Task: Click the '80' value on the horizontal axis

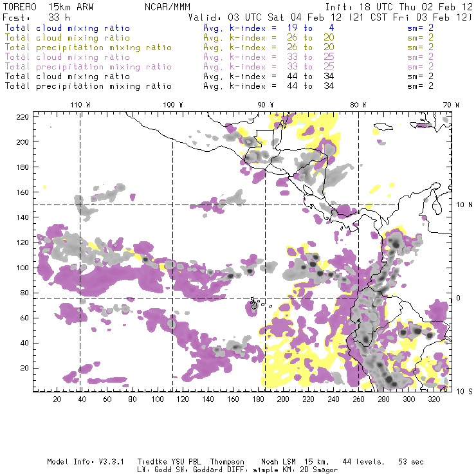Action: tap(133, 399)
